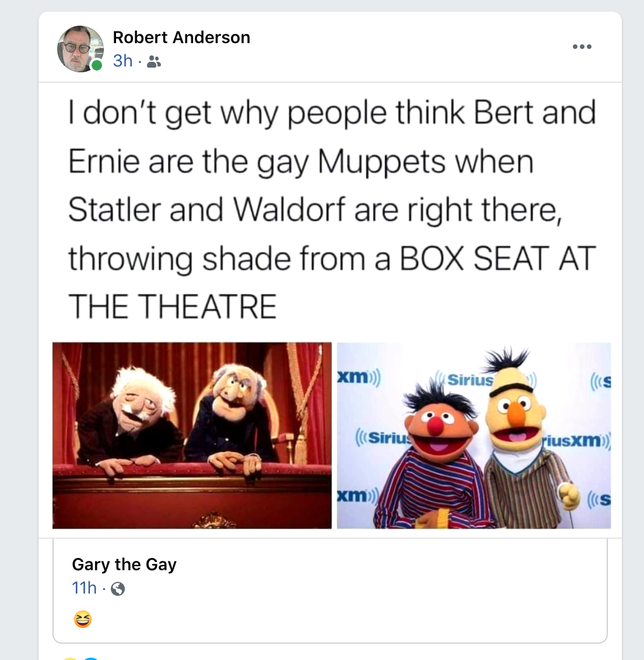Click the BOX SEAT AT THE THEATRE text

332,282
